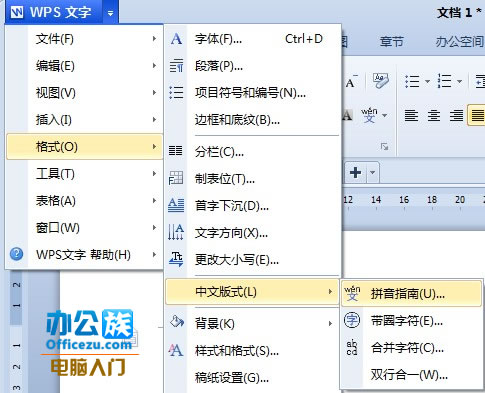485x393 pixels.
Task: Open the 背景(K) submenu
Action: click(253, 323)
